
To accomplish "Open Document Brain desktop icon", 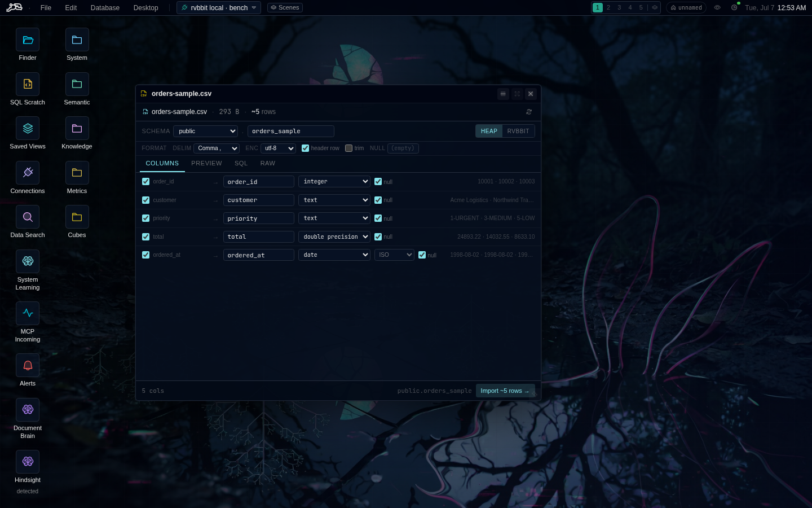I will click(x=28, y=410).
